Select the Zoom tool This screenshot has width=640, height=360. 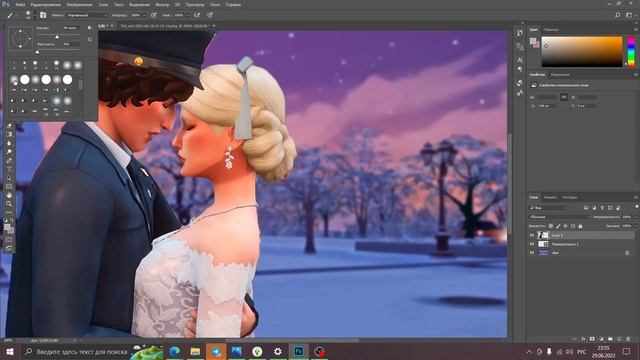pos(9,204)
